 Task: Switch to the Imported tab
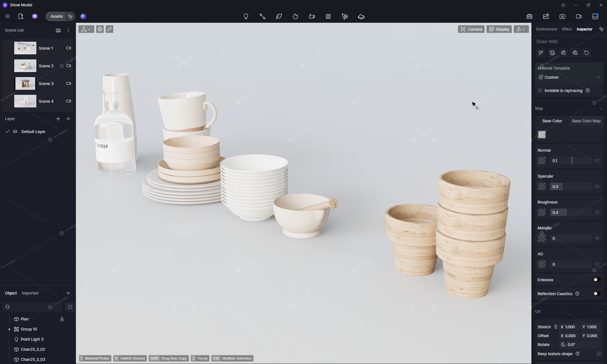30,293
